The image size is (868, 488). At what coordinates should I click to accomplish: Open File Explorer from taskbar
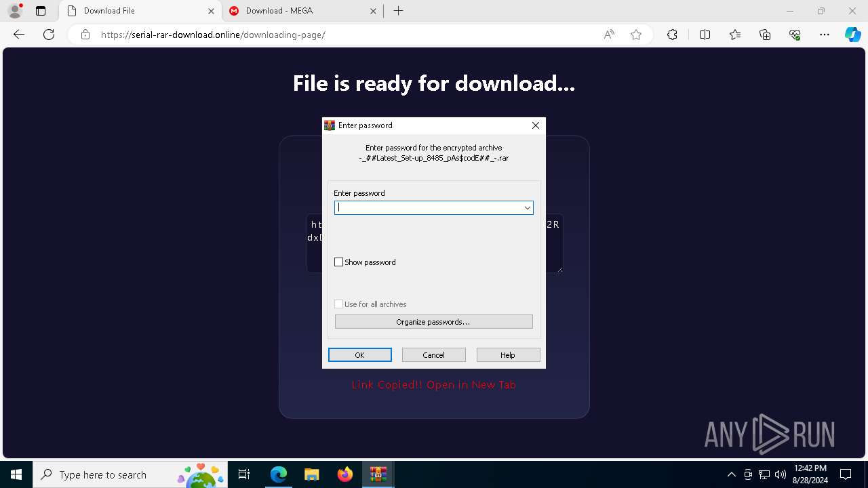[x=311, y=474]
